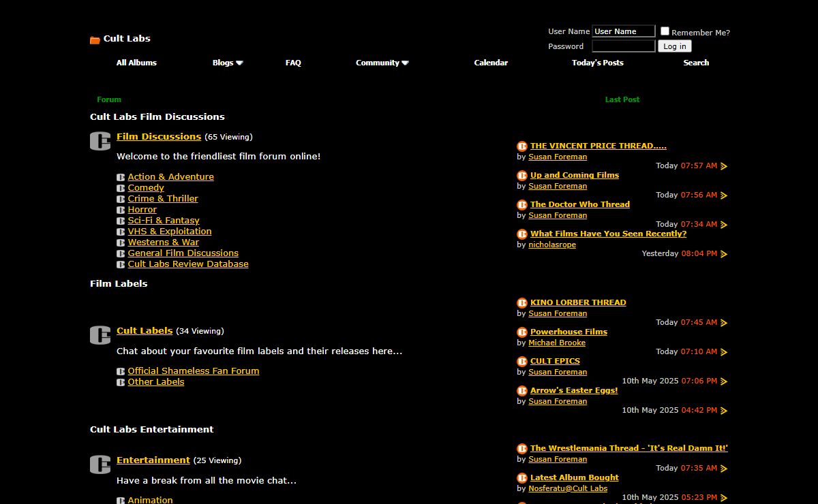Click the forum icon next to Cult Labels
The height and width of the screenshot is (504, 818).
pyautogui.click(x=100, y=335)
